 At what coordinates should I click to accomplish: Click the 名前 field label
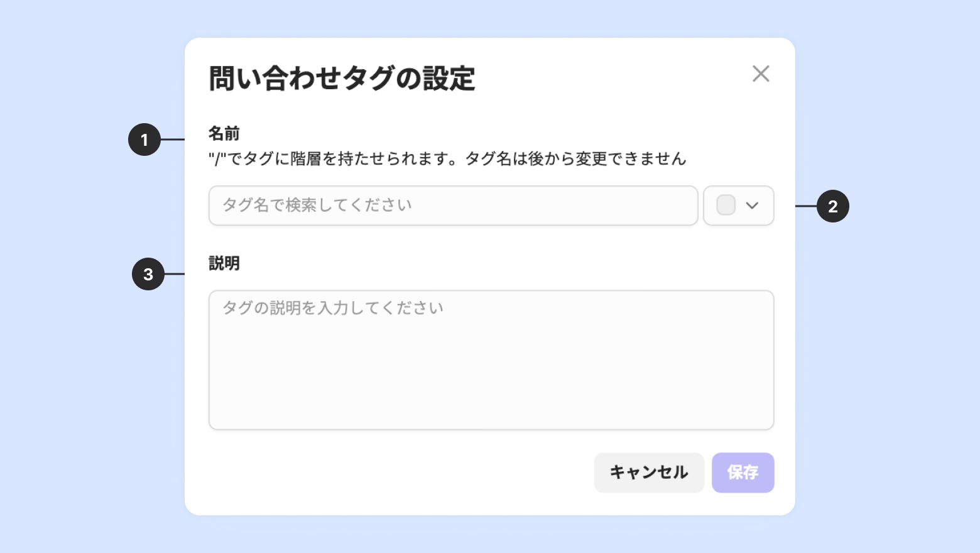pyautogui.click(x=224, y=133)
